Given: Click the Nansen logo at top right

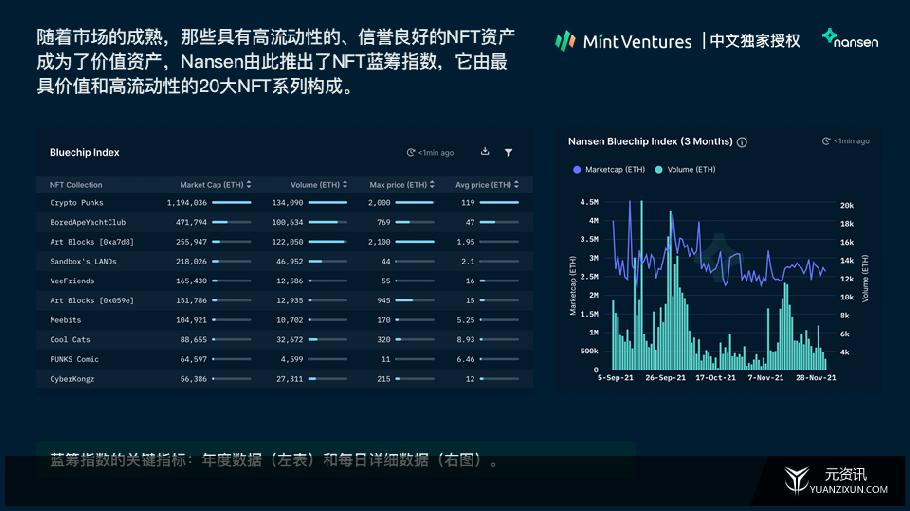Looking at the screenshot, I should (x=850, y=39).
